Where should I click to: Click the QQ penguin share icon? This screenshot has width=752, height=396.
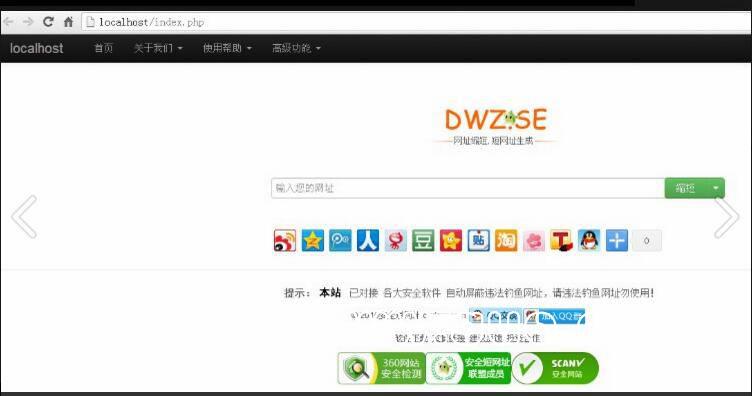[589, 241]
